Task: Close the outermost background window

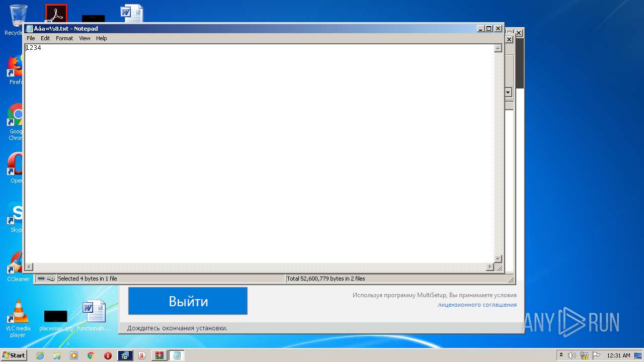Action: (x=519, y=33)
